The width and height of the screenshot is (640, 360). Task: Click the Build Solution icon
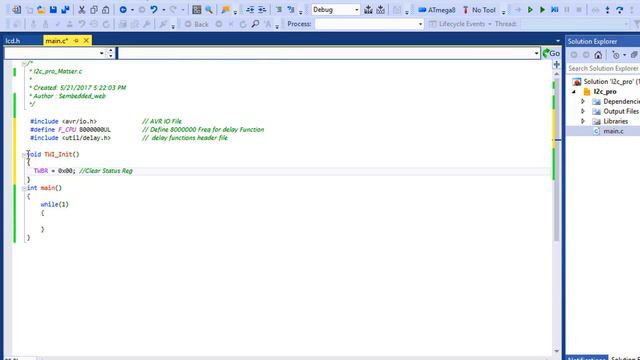click(368, 9)
